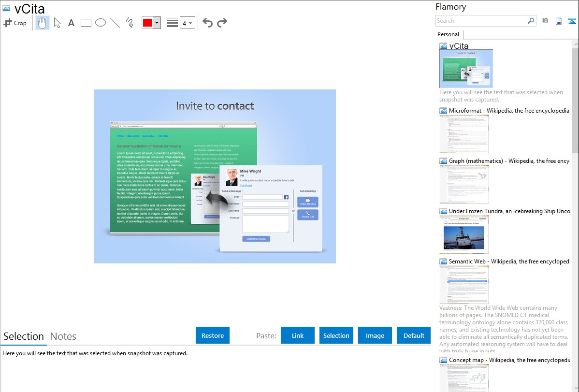Click the scroll up arrow in sidebar
Screen dimensions: 579x392
coord(575,44)
